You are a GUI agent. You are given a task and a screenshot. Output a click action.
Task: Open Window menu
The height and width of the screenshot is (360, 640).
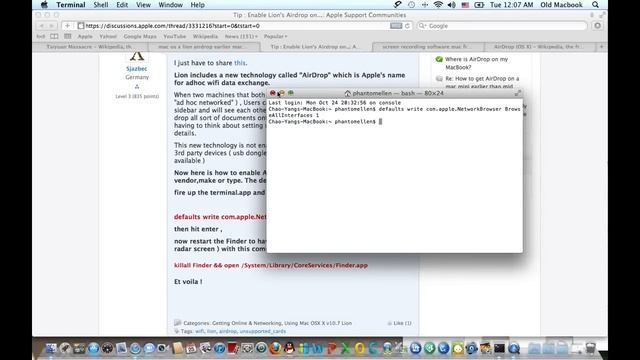(170, 5)
